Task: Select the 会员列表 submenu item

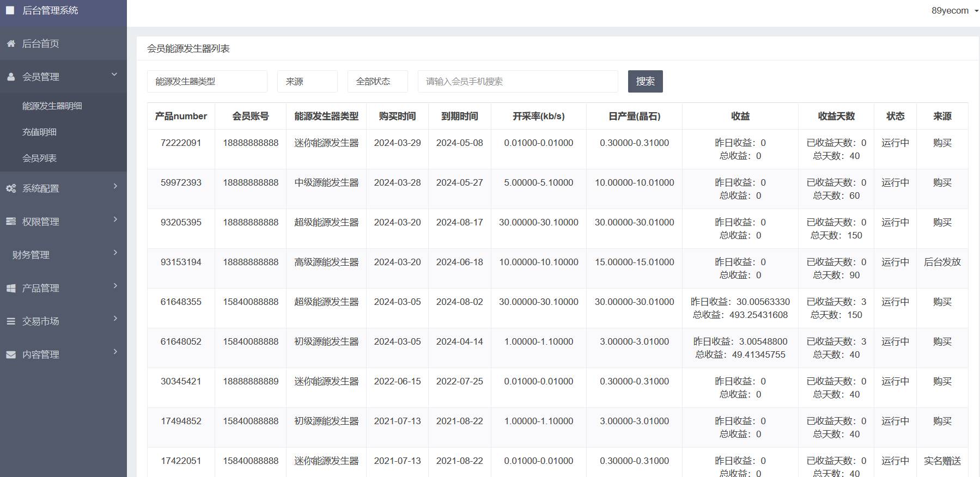Action: 40,158
